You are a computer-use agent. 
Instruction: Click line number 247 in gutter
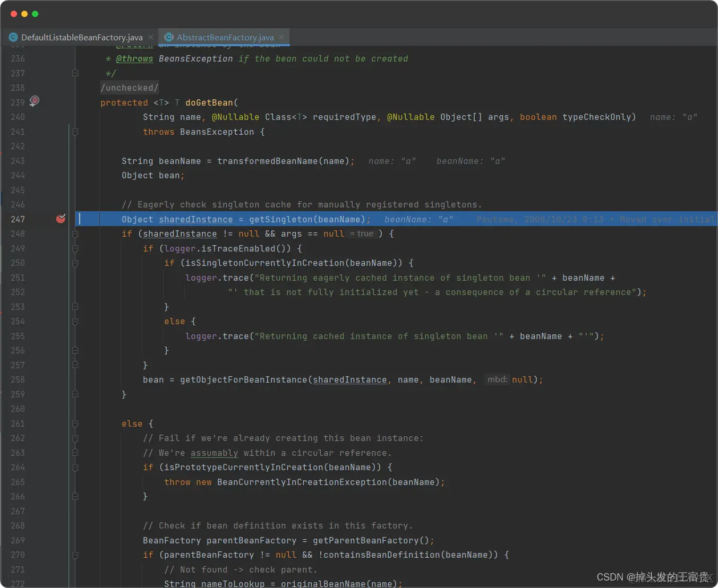pyautogui.click(x=18, y=219)
